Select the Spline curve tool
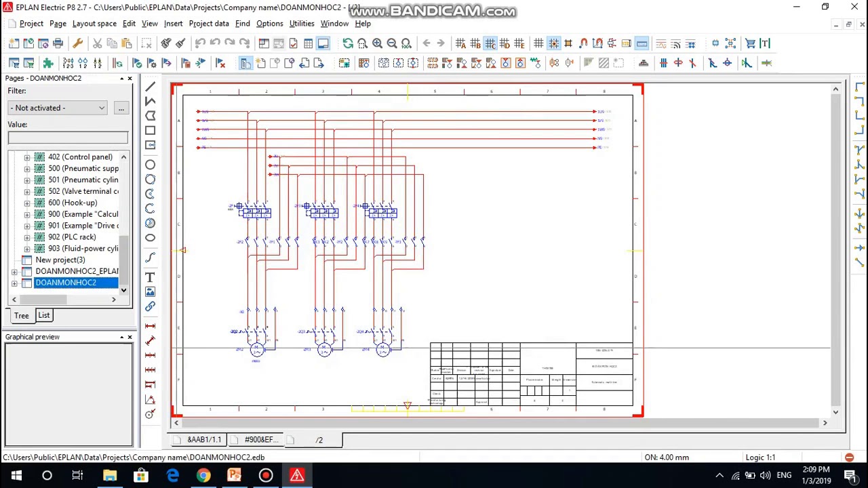This screenshot has height=488, width=868. coord(151,257)
